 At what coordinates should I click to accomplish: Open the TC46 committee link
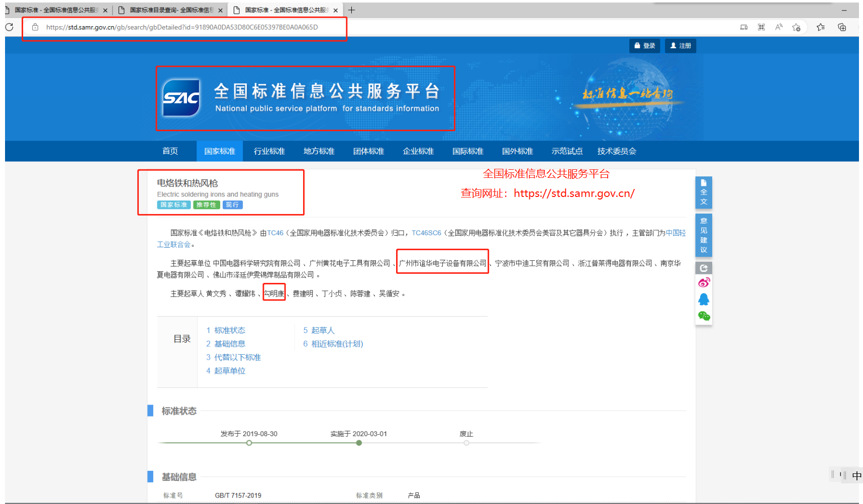(x=275, y=233)
